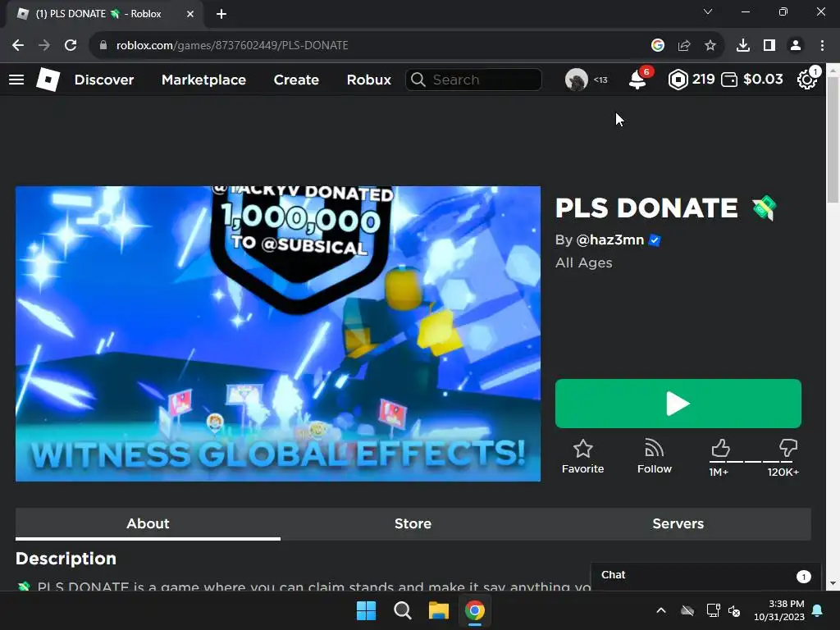
Task: Open the Marketplace page
Action: (x=203, y=80)
